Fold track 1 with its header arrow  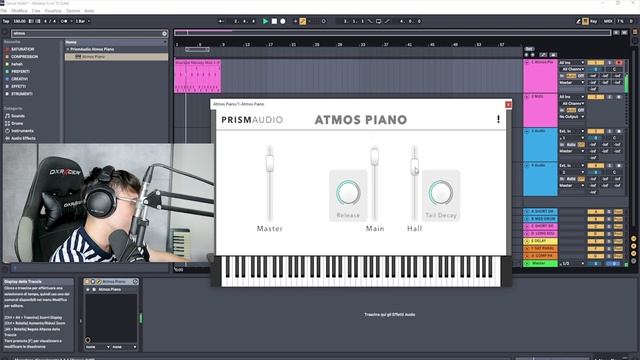point(527,62)
